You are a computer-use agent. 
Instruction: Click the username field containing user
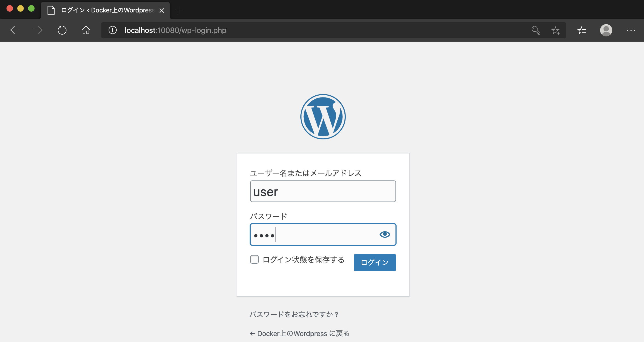pos(323,191)
